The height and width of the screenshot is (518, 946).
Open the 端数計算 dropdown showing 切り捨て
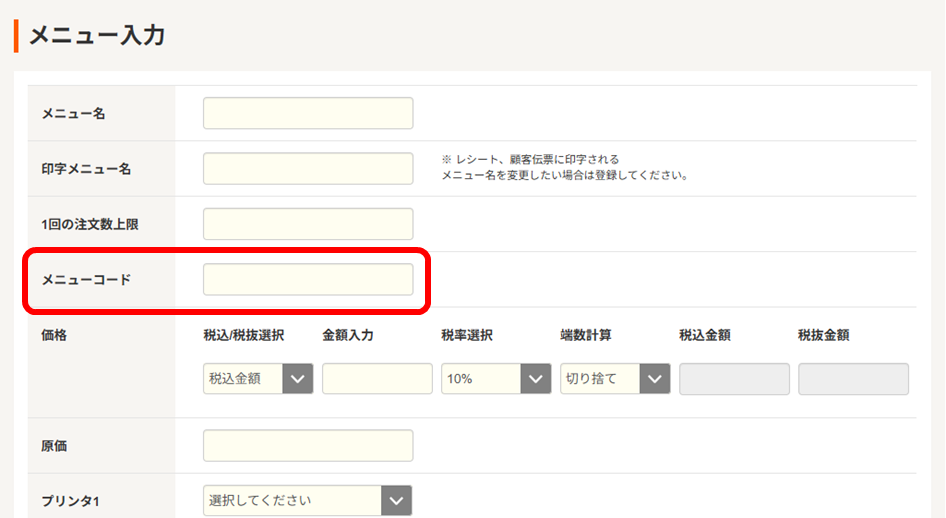coord(615,379)
